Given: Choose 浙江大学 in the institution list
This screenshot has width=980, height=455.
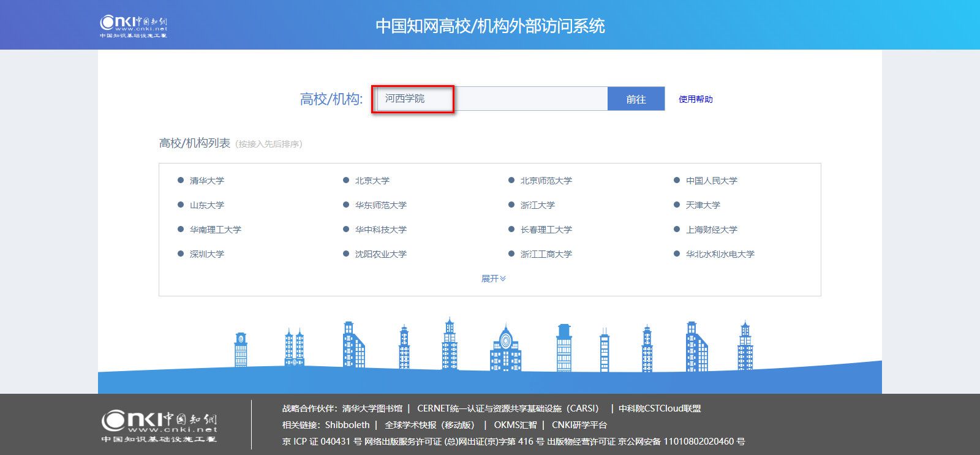Looking at the screenshot, I should tap(538, 205).
